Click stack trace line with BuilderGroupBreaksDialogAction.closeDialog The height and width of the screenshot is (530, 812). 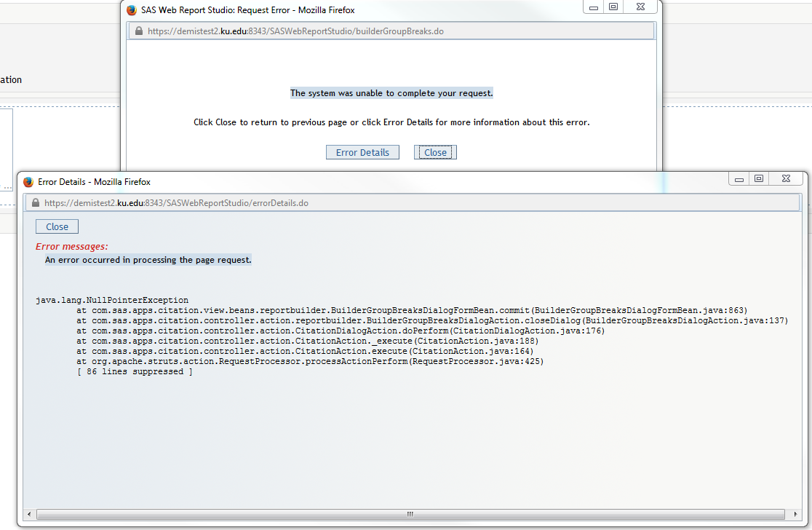(x=432, y=321)
